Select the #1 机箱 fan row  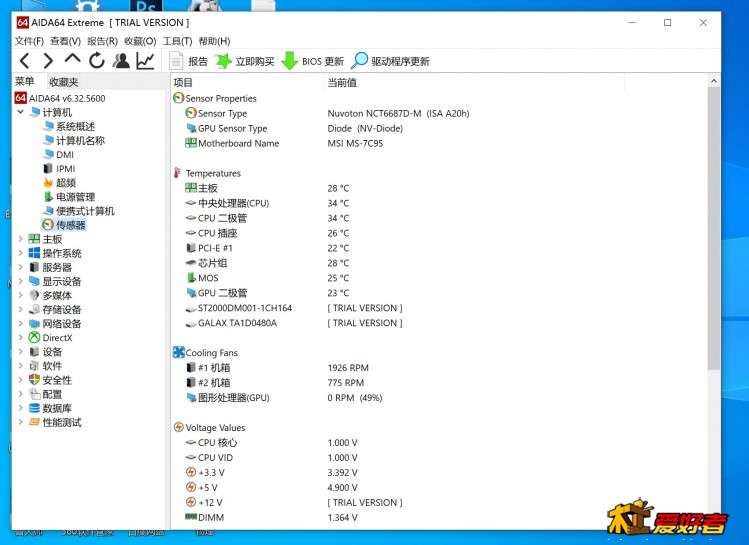point(438,368)
